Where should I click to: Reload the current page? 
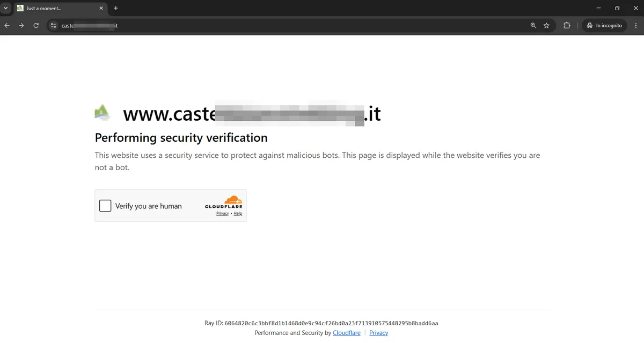[x=36, y=25]
